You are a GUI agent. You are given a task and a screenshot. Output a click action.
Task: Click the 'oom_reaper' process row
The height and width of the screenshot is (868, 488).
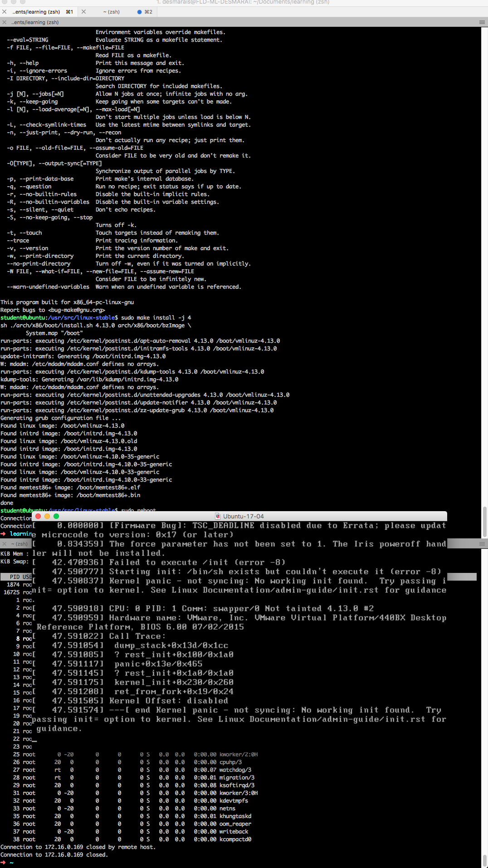tap(132, 824)
